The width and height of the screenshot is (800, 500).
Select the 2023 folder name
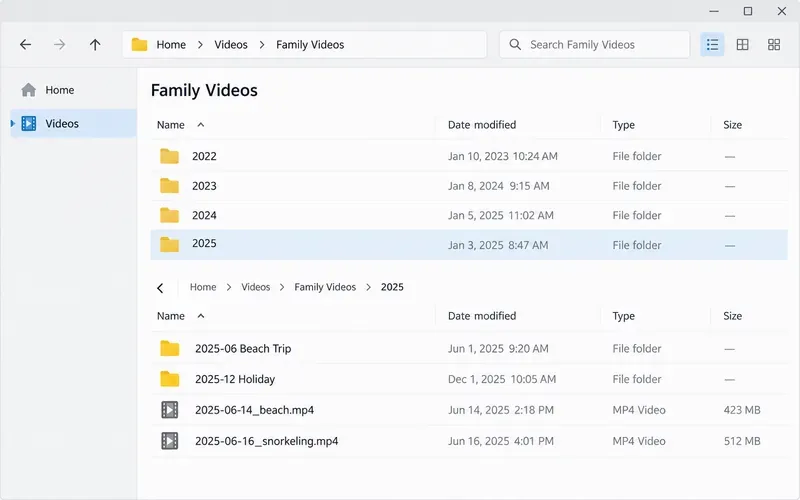[x=204, y=186]
